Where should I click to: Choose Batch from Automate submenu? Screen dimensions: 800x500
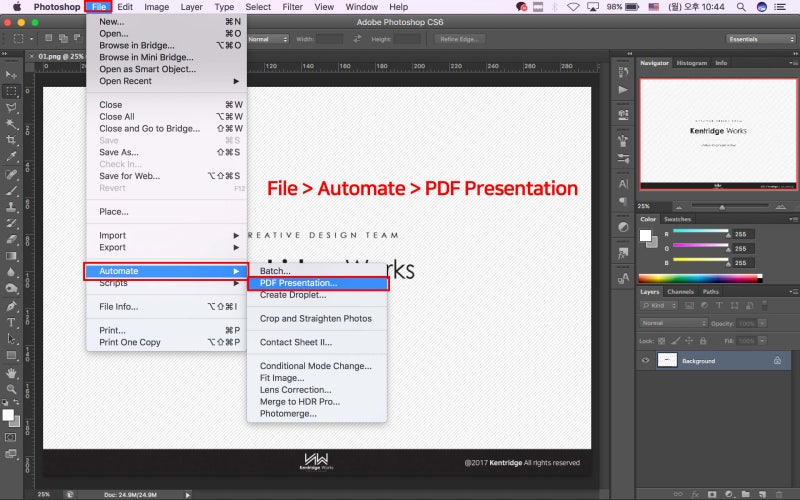point(317,271)
